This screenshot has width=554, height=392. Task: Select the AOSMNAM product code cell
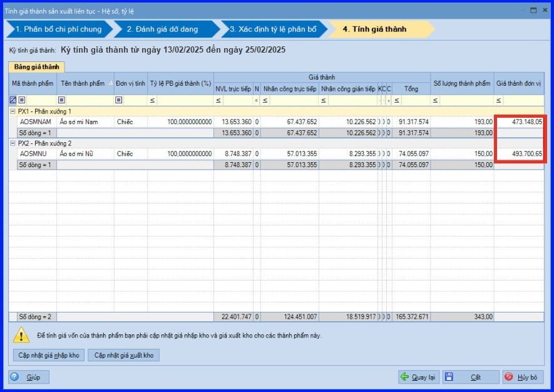[35, 121]
